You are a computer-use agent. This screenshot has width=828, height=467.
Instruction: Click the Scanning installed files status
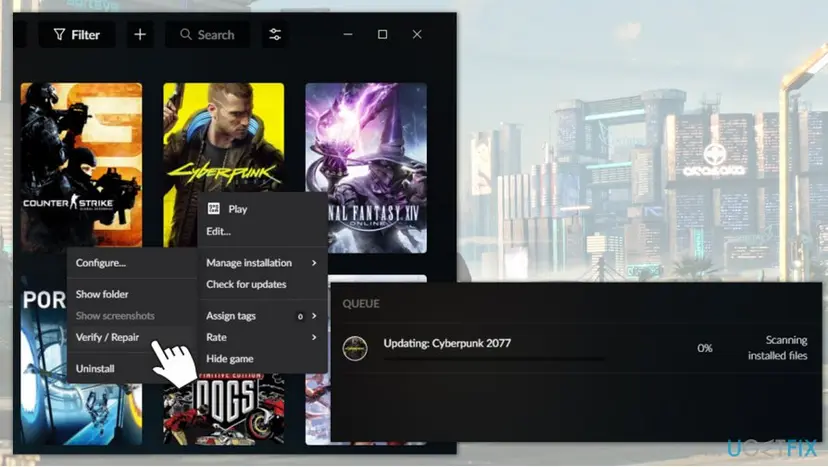[777, 348]
